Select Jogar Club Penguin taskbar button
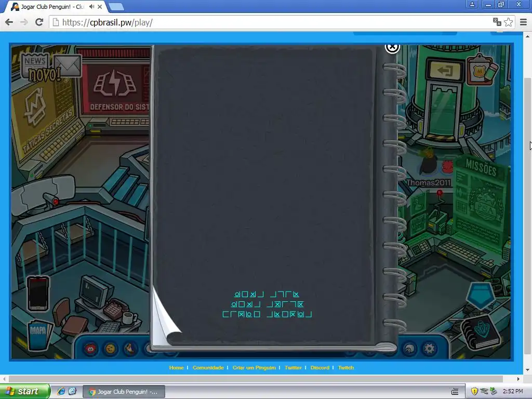532x399 pixels. (124, 392)
